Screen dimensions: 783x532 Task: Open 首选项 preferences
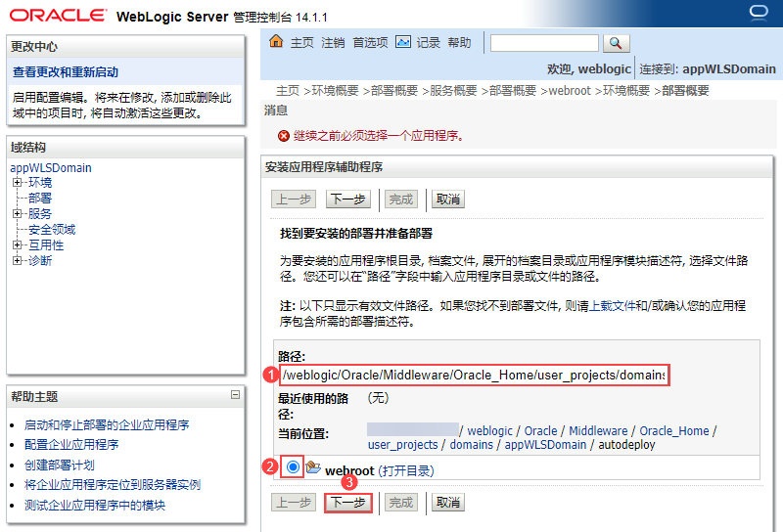370,43
